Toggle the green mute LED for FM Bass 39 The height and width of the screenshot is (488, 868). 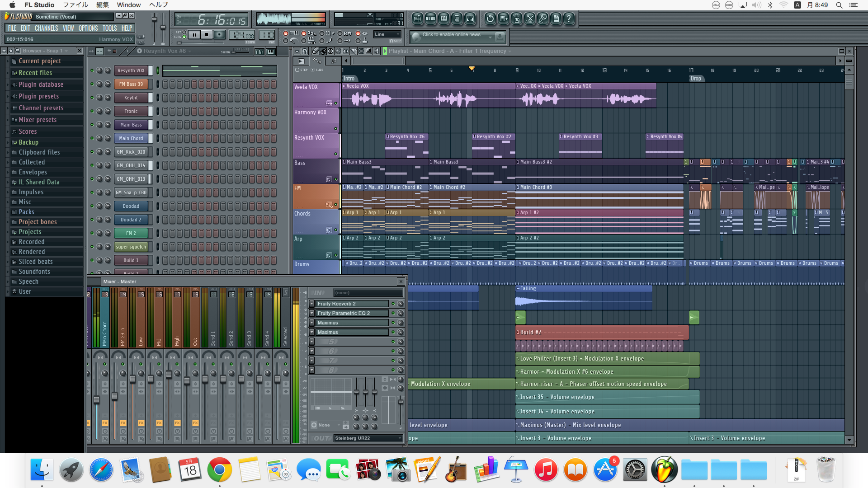92,84
